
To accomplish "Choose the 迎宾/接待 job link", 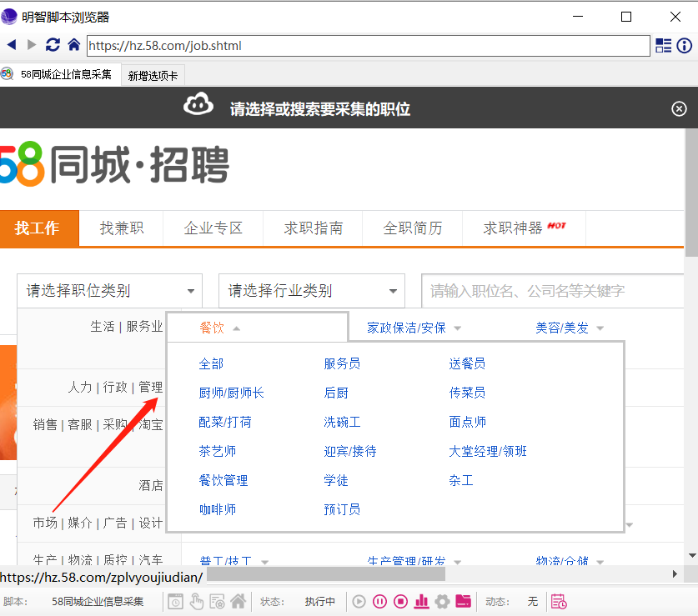I will click(350, 451).
